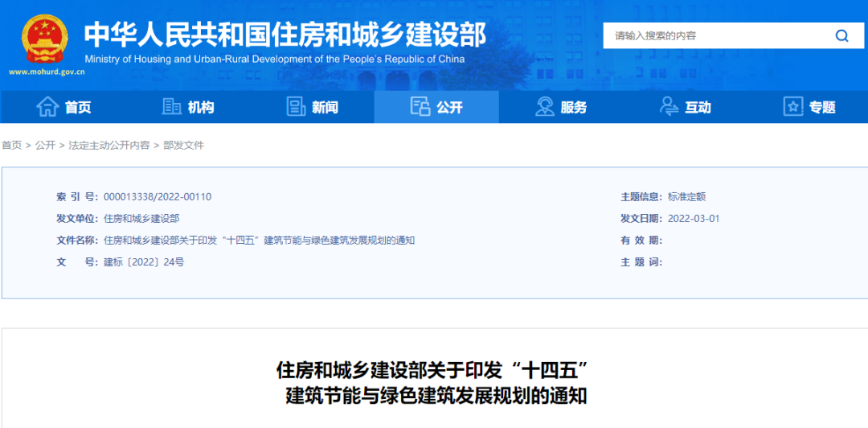The width and height of the screenshot is (868, 428).
Task: Click the ministry name title 中华人民共和国住房和城乡建设部
Action: tap(285, 34)
